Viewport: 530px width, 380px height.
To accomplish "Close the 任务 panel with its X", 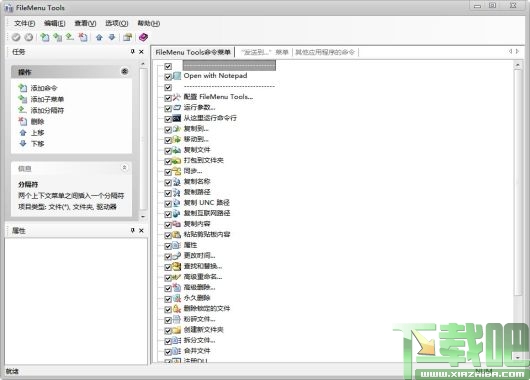I will tap(141, 51).
